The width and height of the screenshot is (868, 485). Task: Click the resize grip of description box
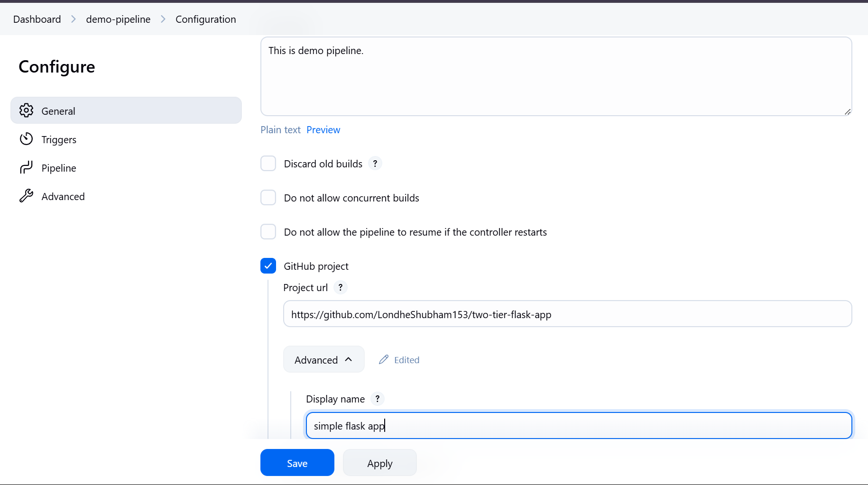pos(848,111)
